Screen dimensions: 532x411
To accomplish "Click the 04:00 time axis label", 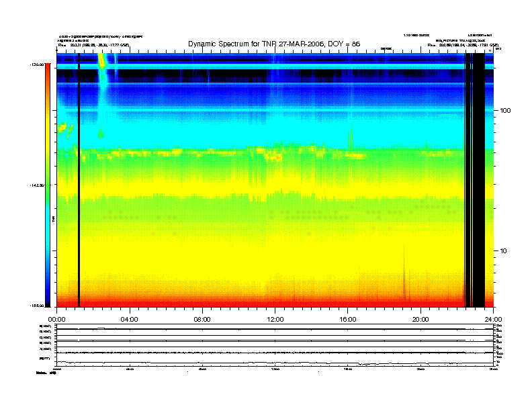I will (x=130, y=320).
